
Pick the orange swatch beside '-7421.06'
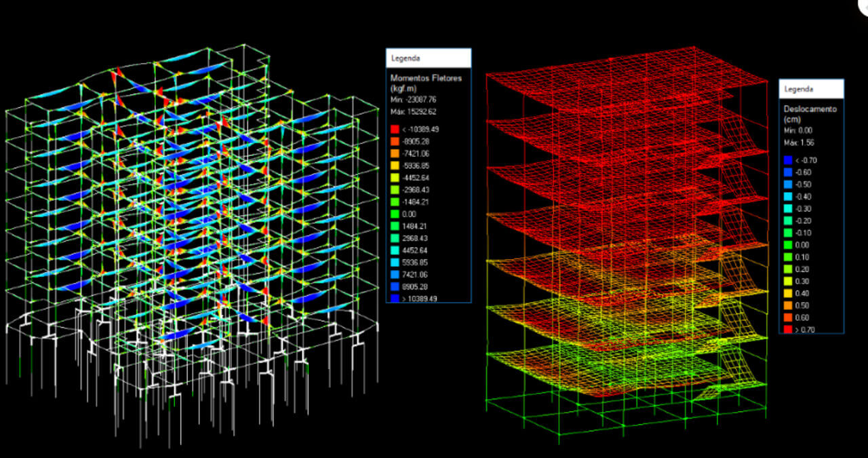click(395, 153)
